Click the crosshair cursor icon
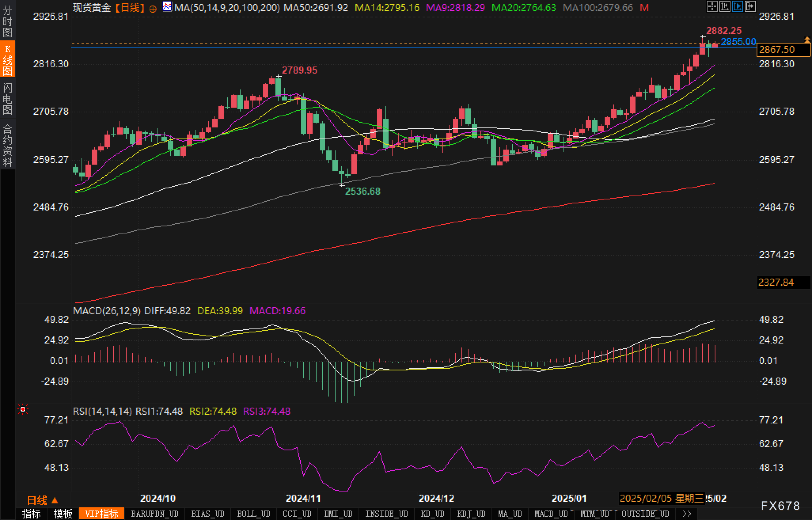 pos(712,6)
